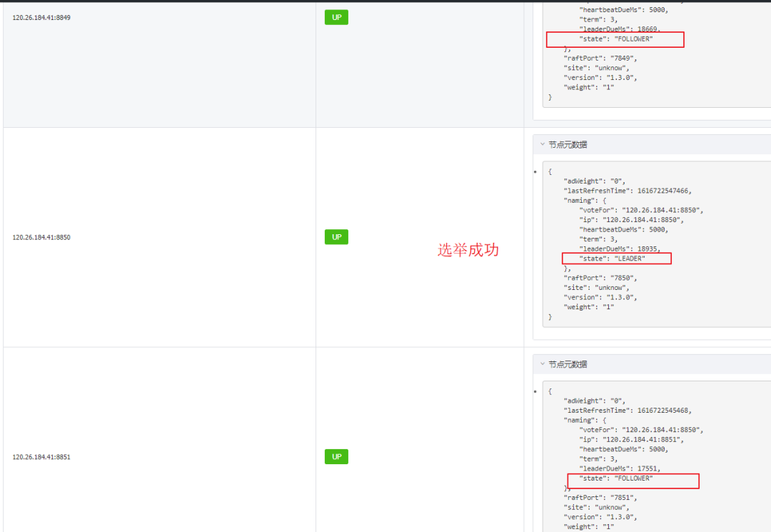Click "weight": "1" in the 8850 node metadata

tap(588, 307)
